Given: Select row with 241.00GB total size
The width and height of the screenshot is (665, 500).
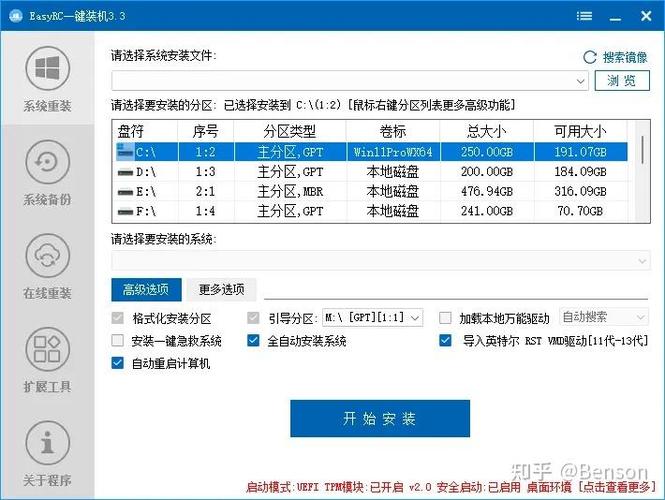Looking at the screenshot, I should (x=370, y=211).
